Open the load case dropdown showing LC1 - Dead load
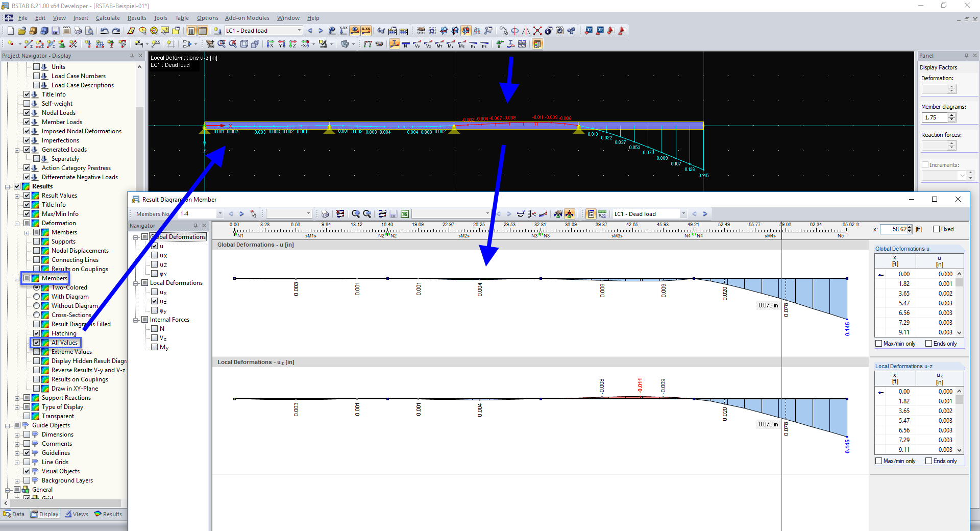 684,213
